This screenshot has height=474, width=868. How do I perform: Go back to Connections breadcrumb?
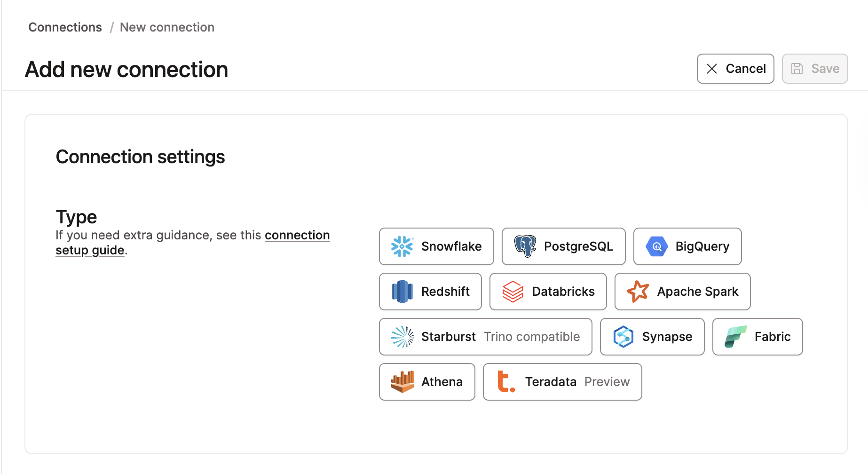coord(65,27)
